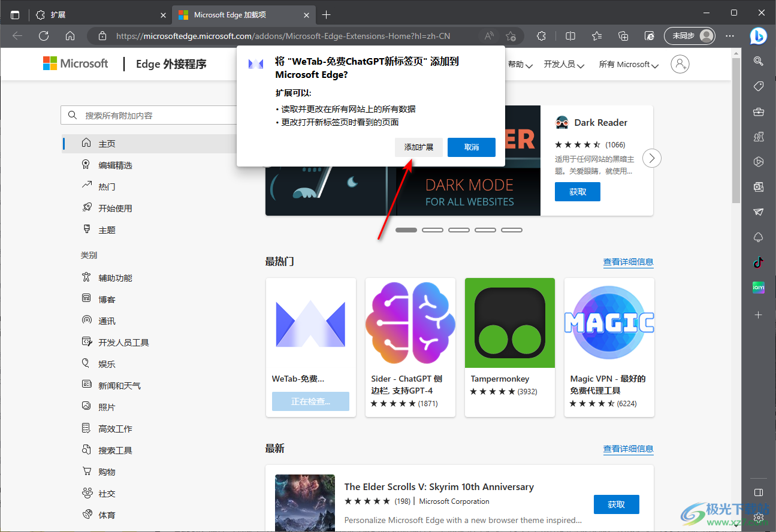Select 主页 in the sidebar menu
This screenshot has height=532, width=776.
[150, 144]
